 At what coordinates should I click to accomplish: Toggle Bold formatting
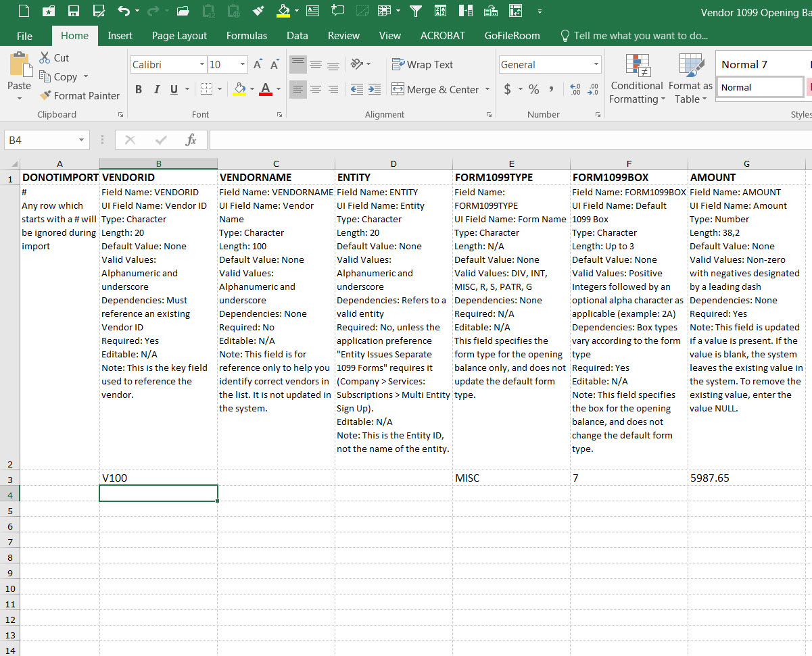click(139, 89)
